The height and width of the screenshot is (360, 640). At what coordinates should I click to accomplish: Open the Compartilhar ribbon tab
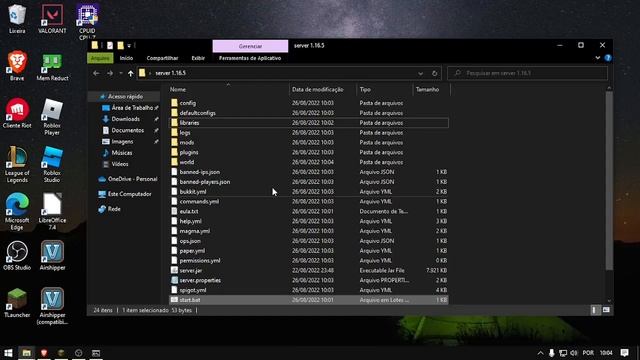click(x=162, y=58)
